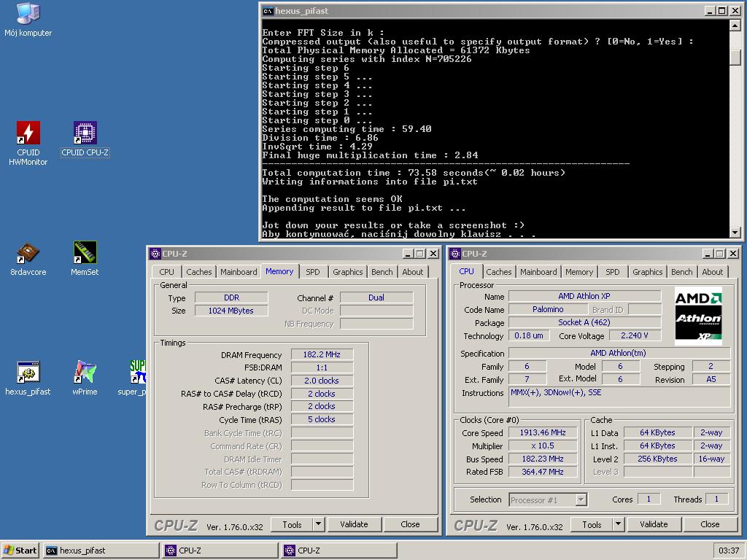
Task: Click the Core Speed 1913.46 MHz value
Action: tap(543, 432)
